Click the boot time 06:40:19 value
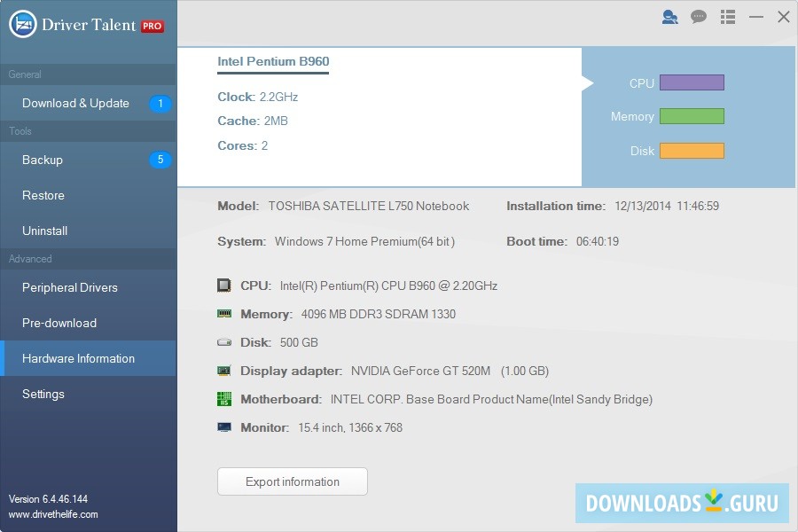798x532 pixels. (x=598, y=242)
